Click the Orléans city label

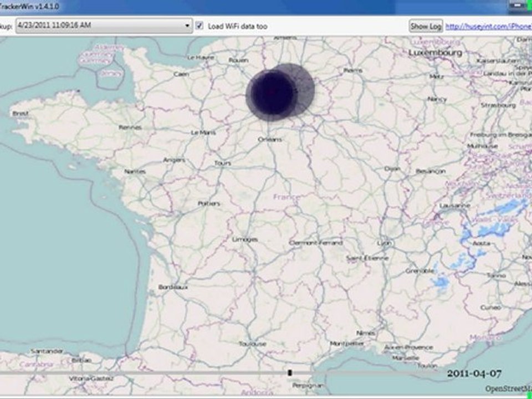coord(270,139)
